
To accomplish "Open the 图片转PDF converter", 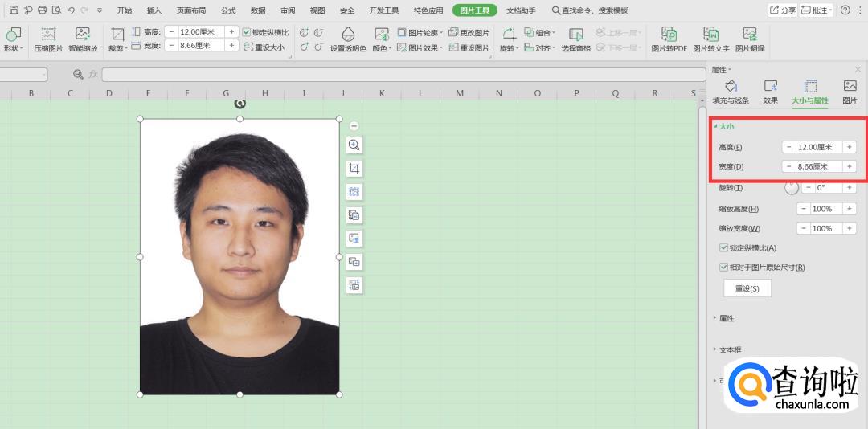I will [x=669, y=35].
